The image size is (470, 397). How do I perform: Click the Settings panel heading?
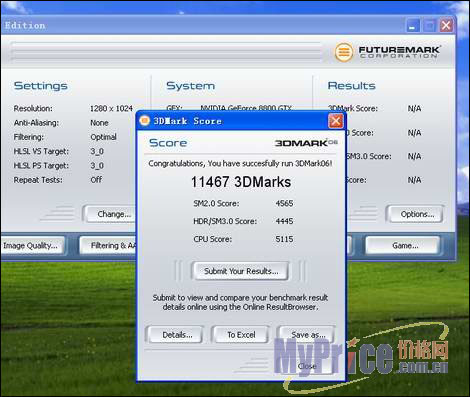coord(41,86)
